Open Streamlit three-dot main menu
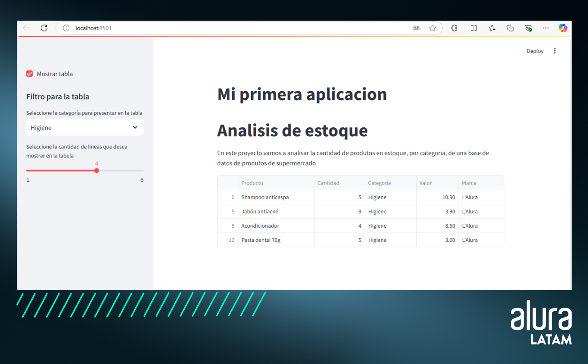 [x=555, y=51]
